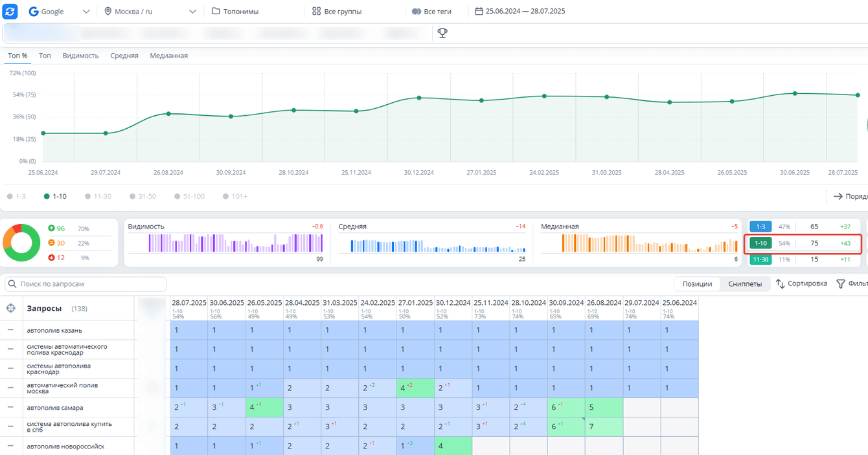This screenshot has width=868, height=455.
Task: Switch to the Видимость chart tab
Action: (x=80, y=56)
